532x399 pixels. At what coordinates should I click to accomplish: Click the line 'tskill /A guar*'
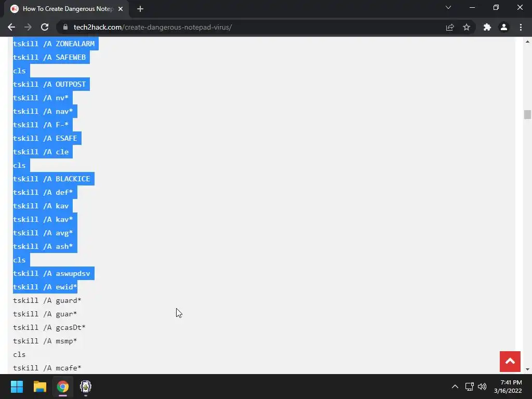tap(45, 314)
